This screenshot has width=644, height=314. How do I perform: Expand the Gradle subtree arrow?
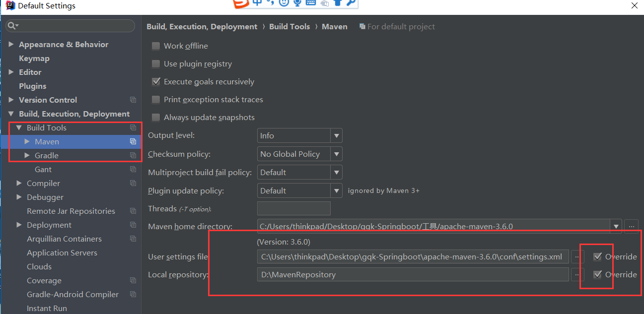tap(27, 156)
